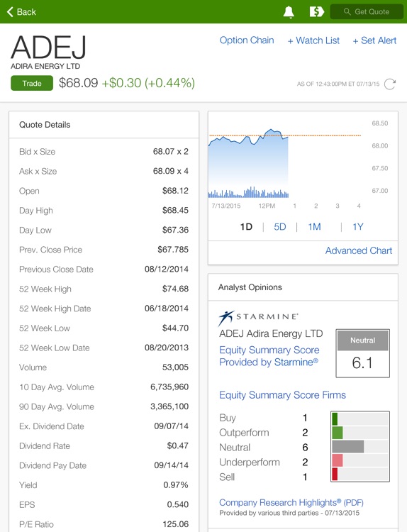Click the Quote Details panel header
The width and height of the screenshot is (407, 532).
104,125
